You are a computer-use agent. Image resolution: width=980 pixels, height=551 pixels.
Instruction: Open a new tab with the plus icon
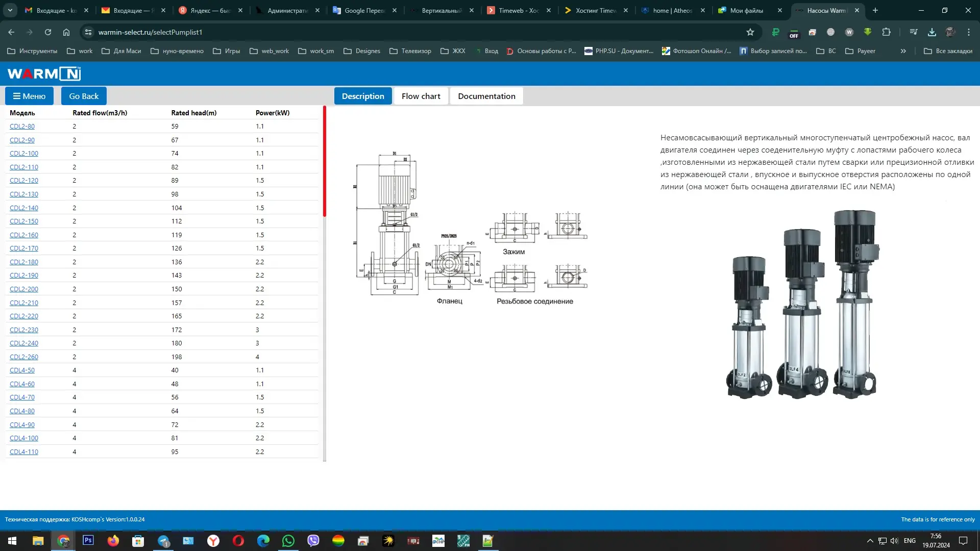click(875, 10)
